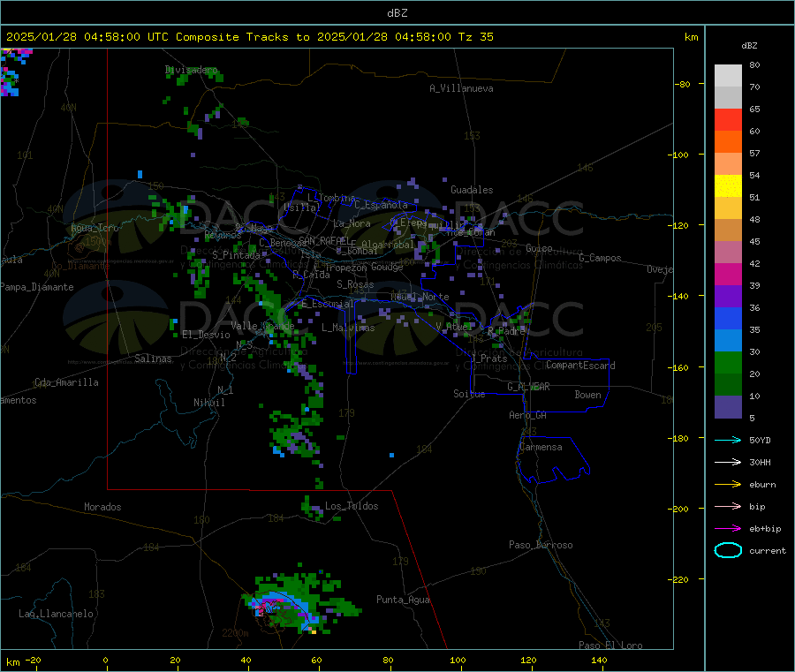Screen dimensions: 795x672
Task: Click the dBZ title at top
Action: pyautogui.click(x=397, y=13)
